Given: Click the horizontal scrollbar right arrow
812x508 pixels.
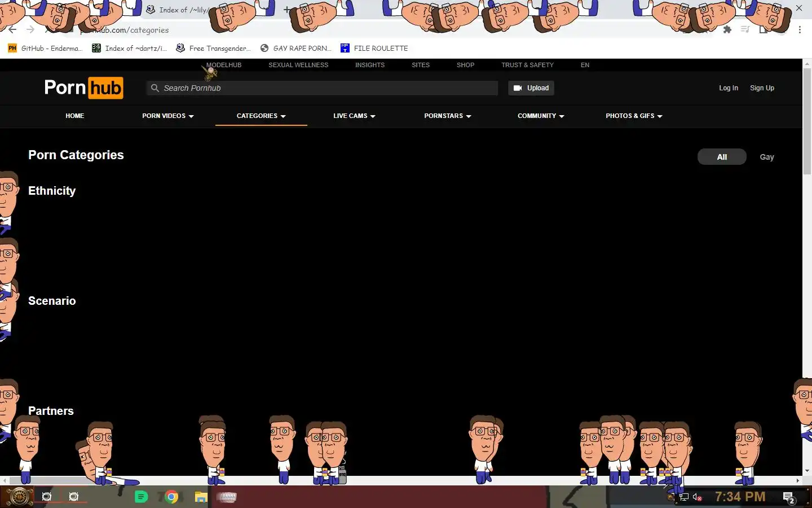Looking at the screenshot, I should click(x=798, y=481).
